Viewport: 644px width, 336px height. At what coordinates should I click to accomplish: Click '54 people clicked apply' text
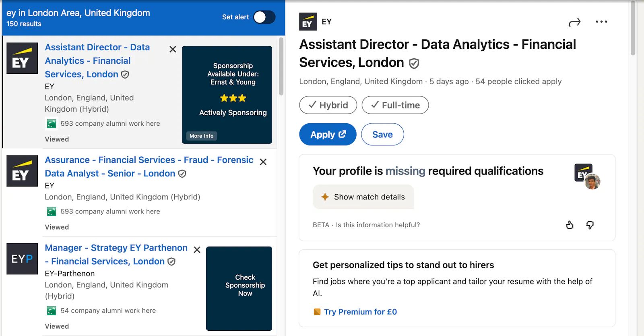(518, 81)
